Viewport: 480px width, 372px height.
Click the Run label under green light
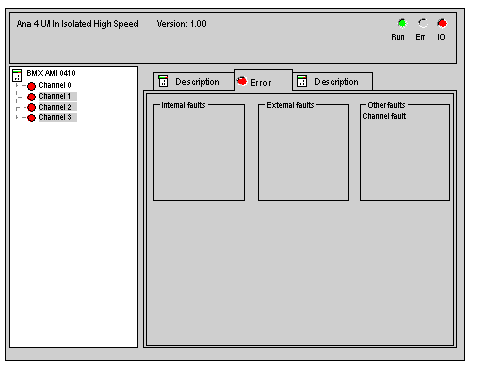(398, 37)
